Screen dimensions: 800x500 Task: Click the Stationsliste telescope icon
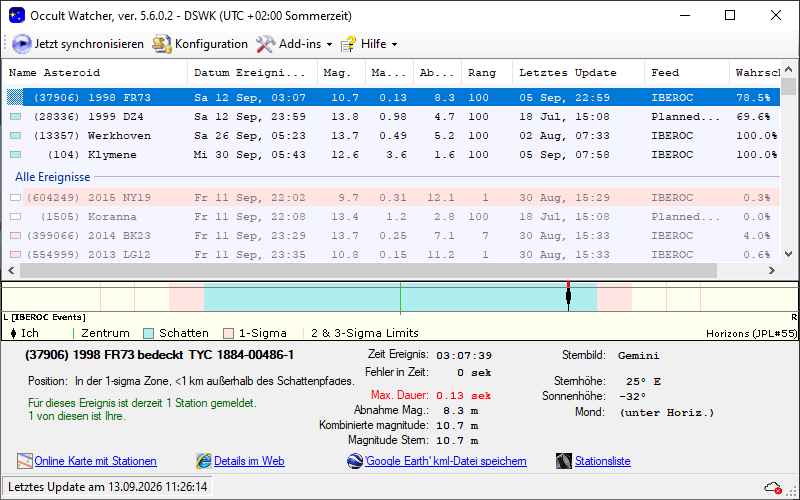point(564,461)
